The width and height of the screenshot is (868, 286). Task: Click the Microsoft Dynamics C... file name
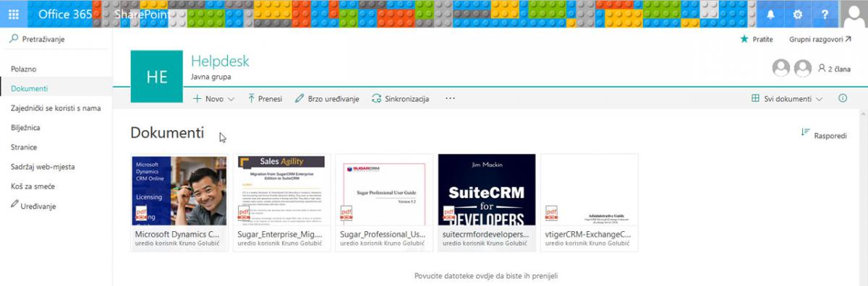coord(177,234)
